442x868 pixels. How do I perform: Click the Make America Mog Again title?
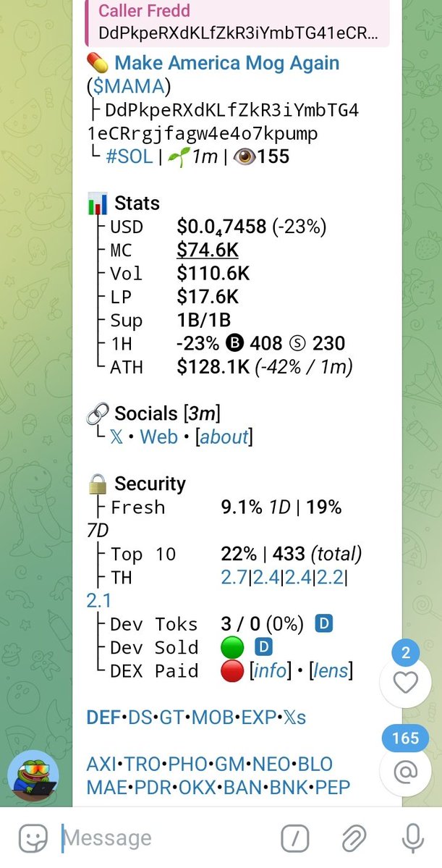[227, 62]
